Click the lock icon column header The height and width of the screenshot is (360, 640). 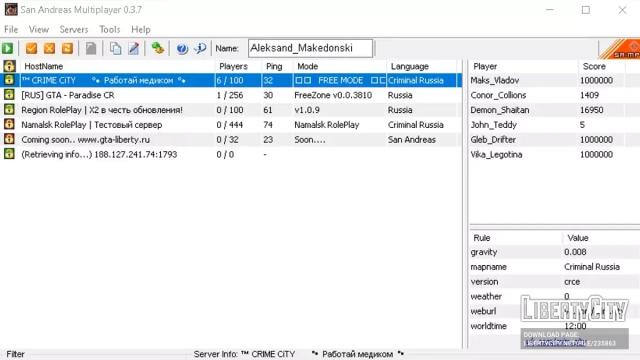pos(9,66)
